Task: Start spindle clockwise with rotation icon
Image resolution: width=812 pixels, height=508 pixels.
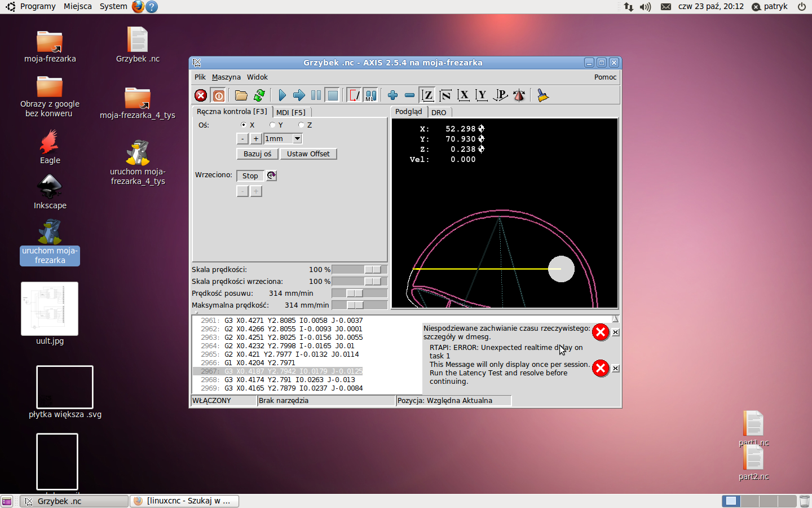Action: coord(272,176)
